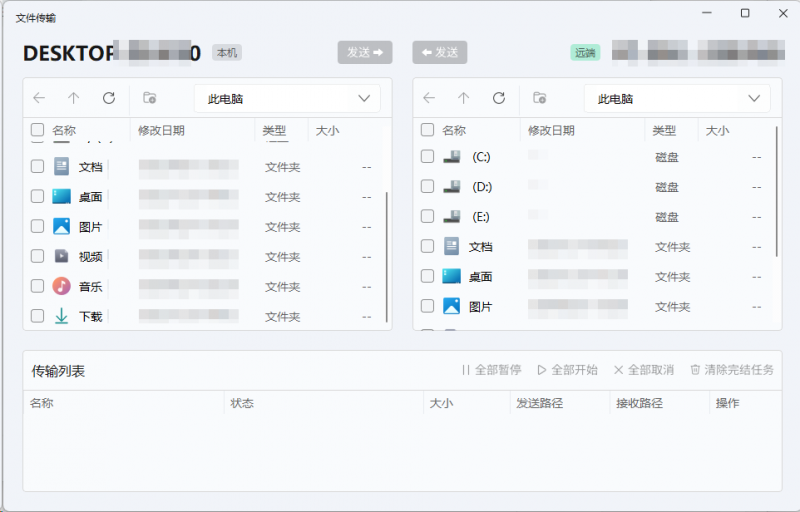Click remote (E:) drive icon
The height and width of the screenshot is (512, 800).
pos(452,217)
